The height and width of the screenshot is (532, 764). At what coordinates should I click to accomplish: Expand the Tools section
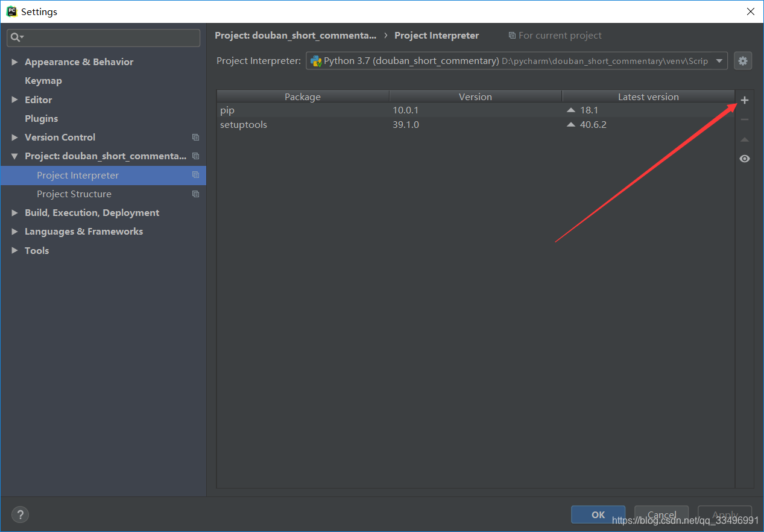pos(14,250)
